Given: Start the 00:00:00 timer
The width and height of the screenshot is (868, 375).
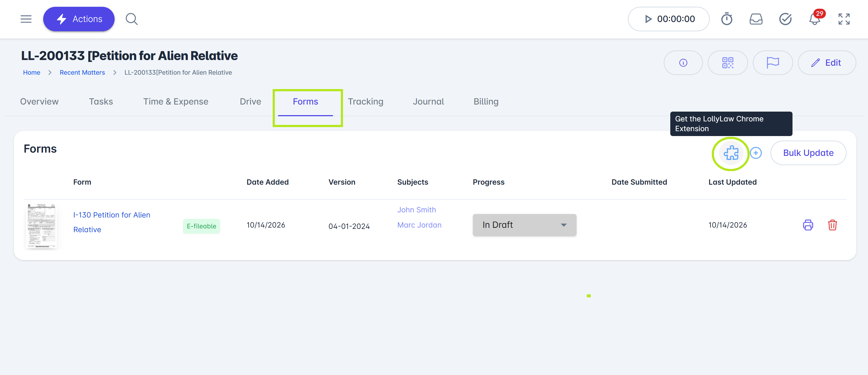Looking at the screenshot, I should pyautogui.click(x=669, y=19).
